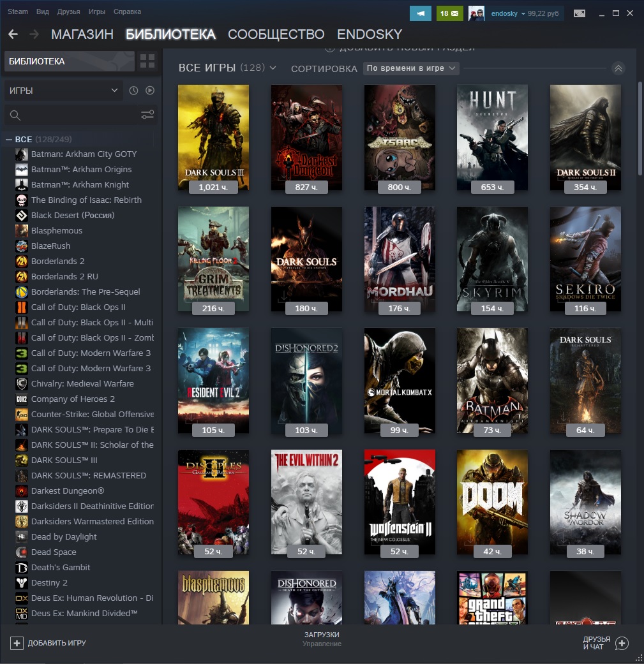This screenshot has height=664, width=644.
Task: Open ДРУЗЬЯ И ЧАТ text button
Action: click(x=597, y=643)
